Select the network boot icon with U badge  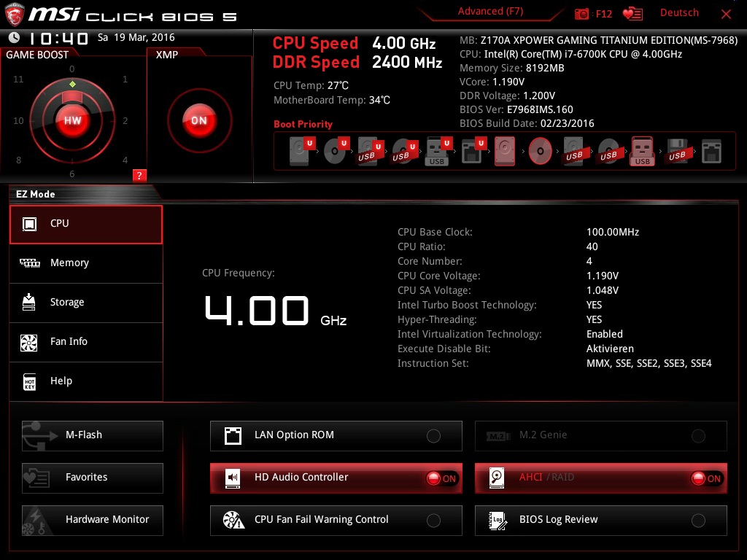[x=473, y=151]
